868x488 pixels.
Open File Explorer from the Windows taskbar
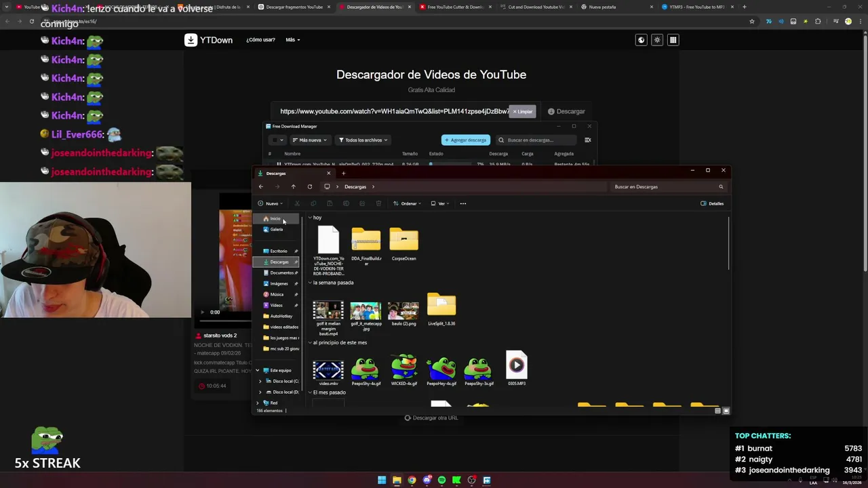point(397,480)
